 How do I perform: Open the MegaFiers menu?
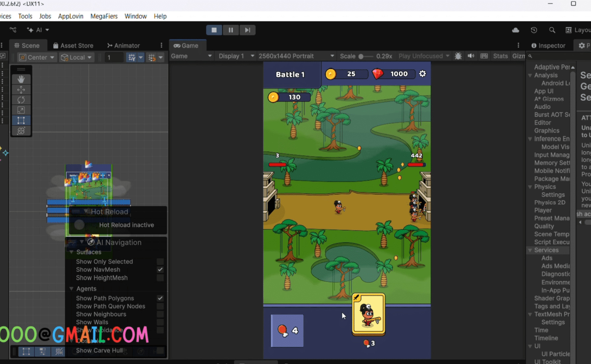click(104, 16)
